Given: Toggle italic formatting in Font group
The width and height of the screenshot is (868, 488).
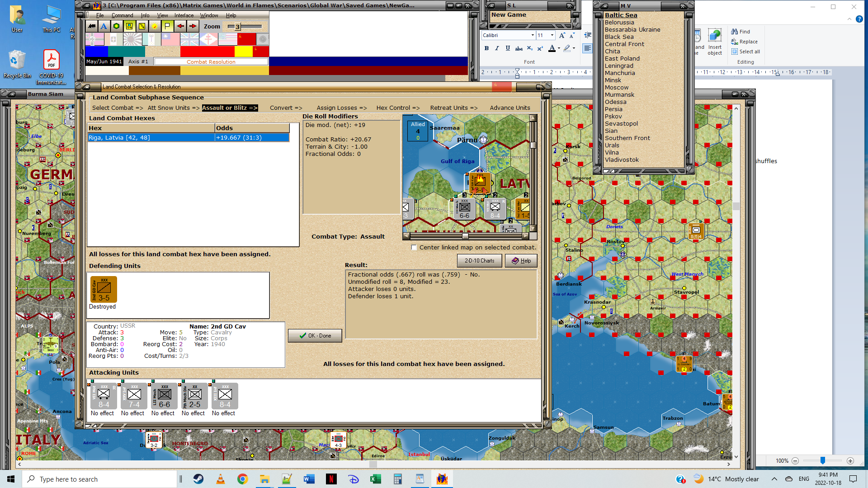Looking at the screenshot, I should [x=497, y=48].
